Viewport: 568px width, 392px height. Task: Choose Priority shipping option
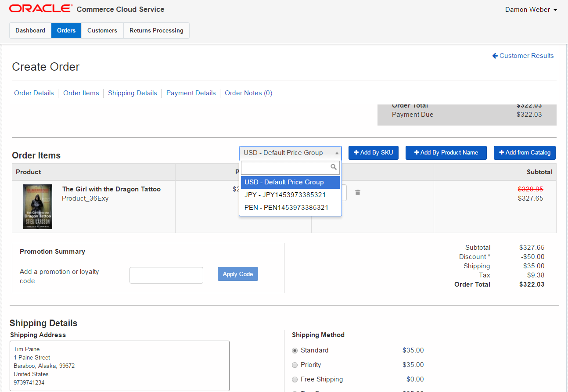click(x=295, y=365)
